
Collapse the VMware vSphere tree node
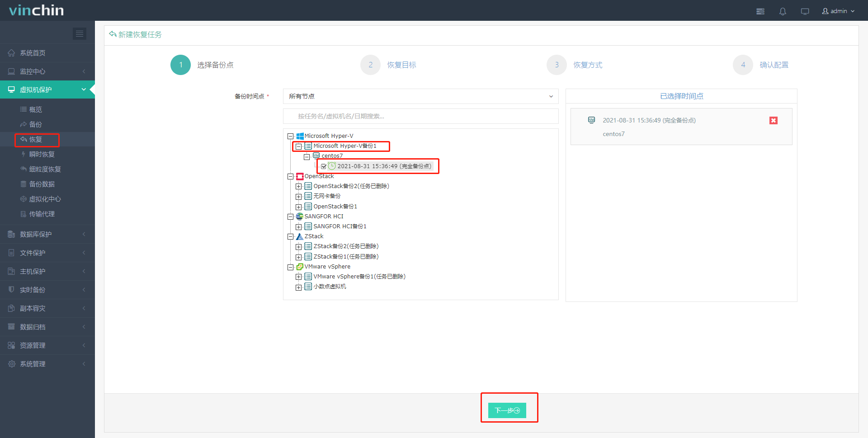[291, 267]
